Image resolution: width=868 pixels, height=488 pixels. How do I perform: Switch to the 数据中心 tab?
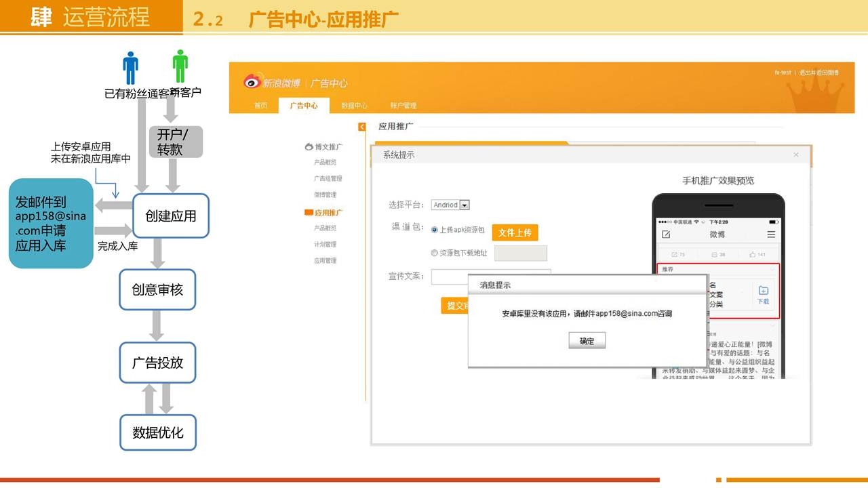coord(354,106)
